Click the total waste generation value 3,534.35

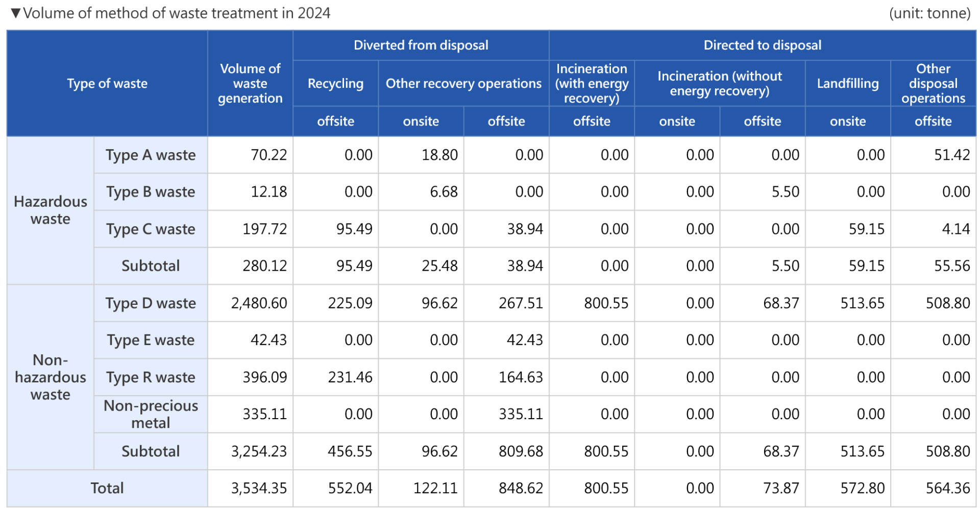click(x=259, y=488)
